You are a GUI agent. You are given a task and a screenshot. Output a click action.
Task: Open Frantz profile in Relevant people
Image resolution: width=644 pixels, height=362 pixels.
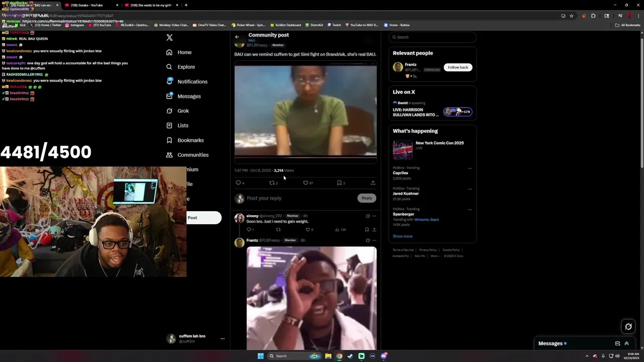click(x=411, y=64)
